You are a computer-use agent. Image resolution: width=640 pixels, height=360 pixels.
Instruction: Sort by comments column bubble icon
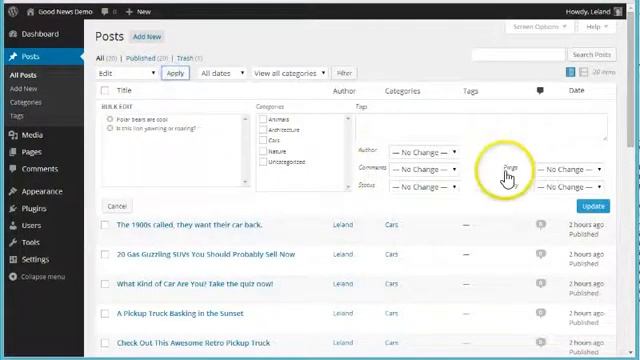click(540, 91)
